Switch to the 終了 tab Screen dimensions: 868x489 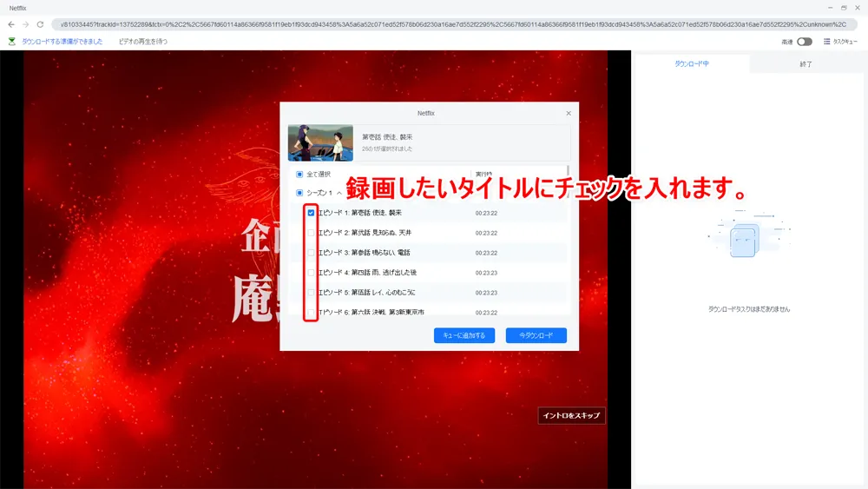(x=806, y=64)
